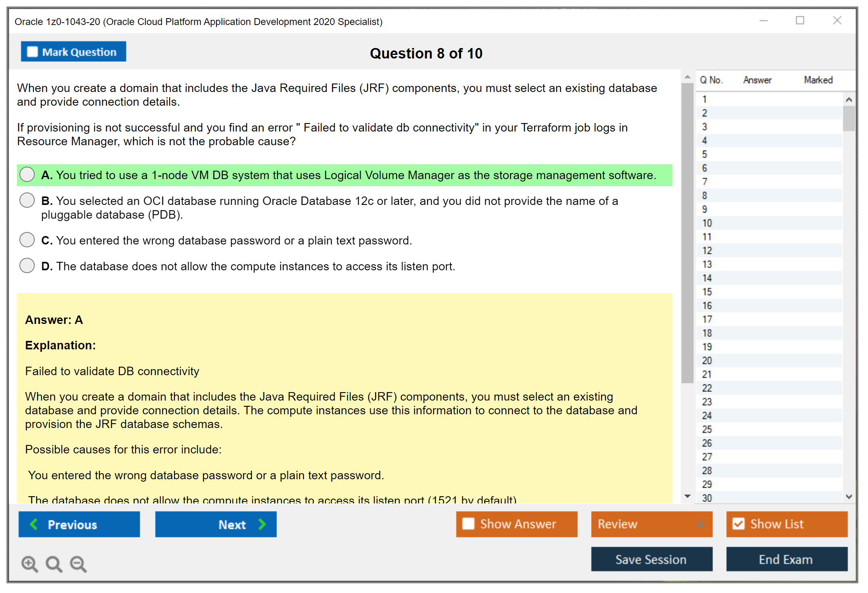Click the Next button
This screenshot has height=593, width=868.
click(x=216, y=524)
